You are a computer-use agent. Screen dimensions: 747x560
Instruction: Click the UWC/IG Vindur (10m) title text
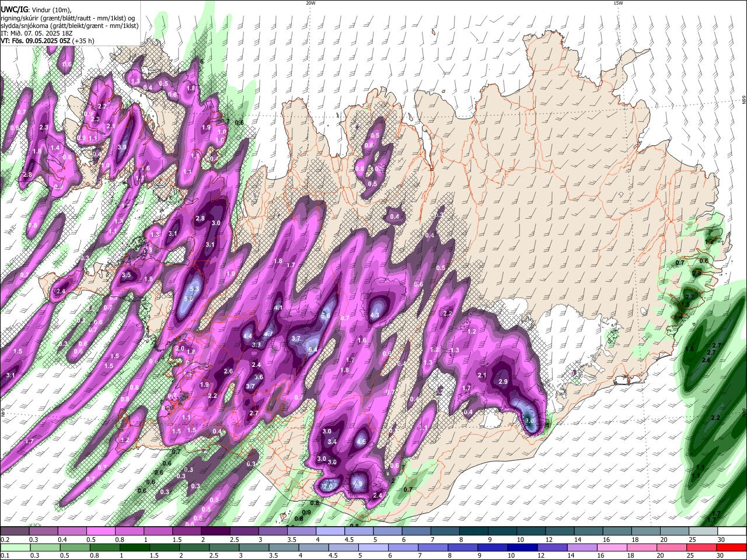click(36, 10)
